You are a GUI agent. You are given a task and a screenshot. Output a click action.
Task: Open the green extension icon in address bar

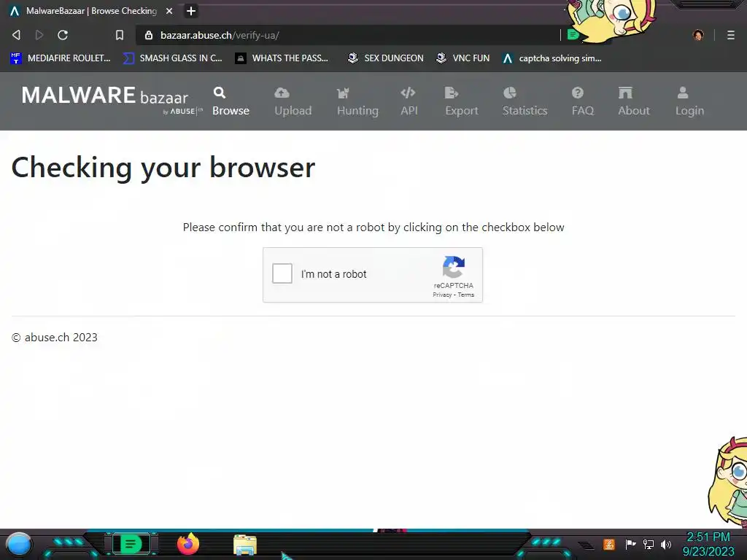tap(573, 35)
